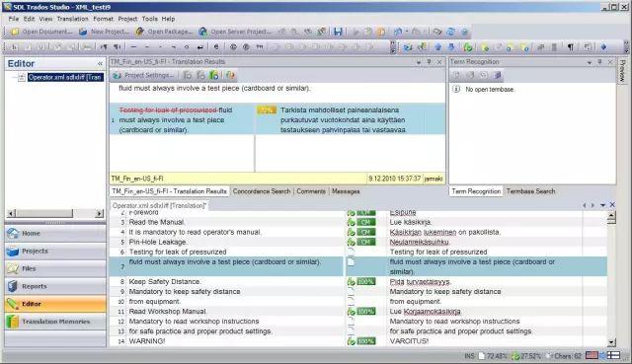Toggle the paragraph mark formatting icon

coord(571,47)
